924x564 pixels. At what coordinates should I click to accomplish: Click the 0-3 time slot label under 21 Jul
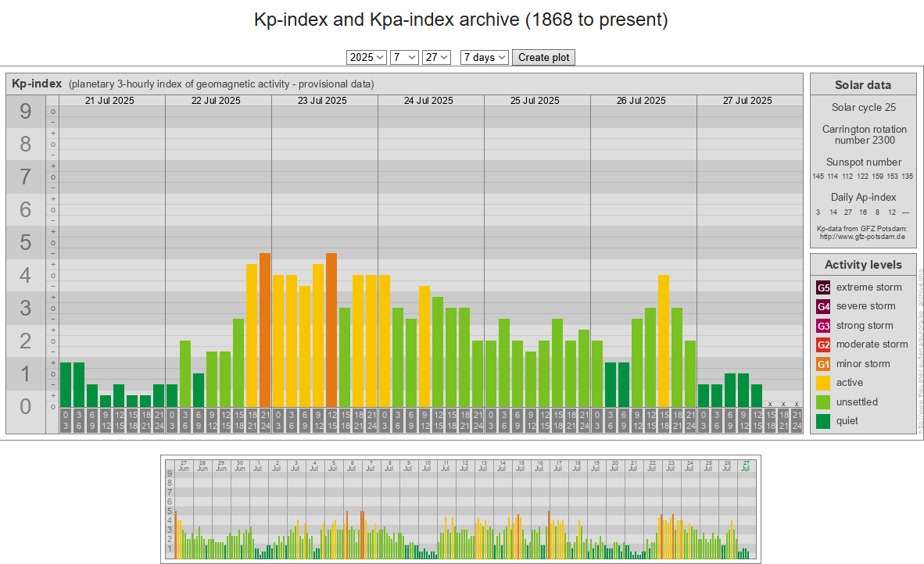(x=66, y=420)
